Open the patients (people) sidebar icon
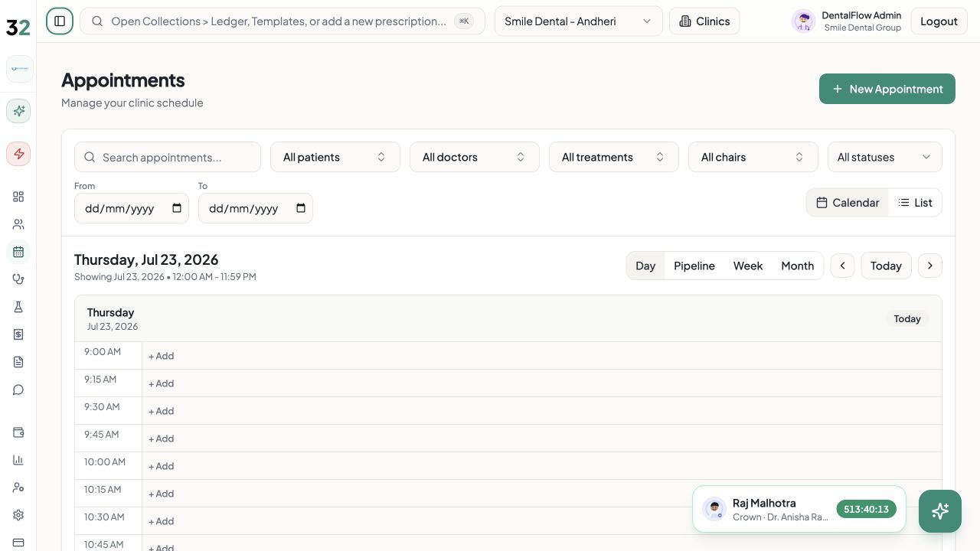 [x=18, y=224]
